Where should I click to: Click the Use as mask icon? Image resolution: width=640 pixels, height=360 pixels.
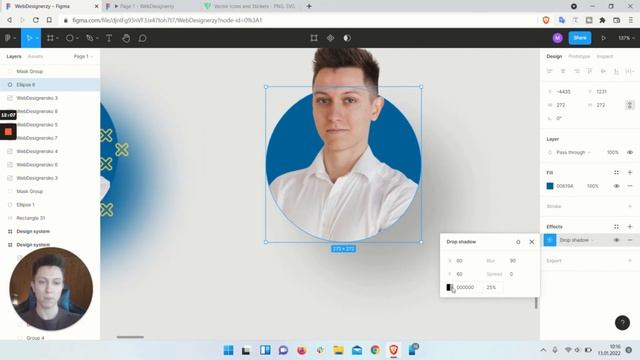coord(347,38)
